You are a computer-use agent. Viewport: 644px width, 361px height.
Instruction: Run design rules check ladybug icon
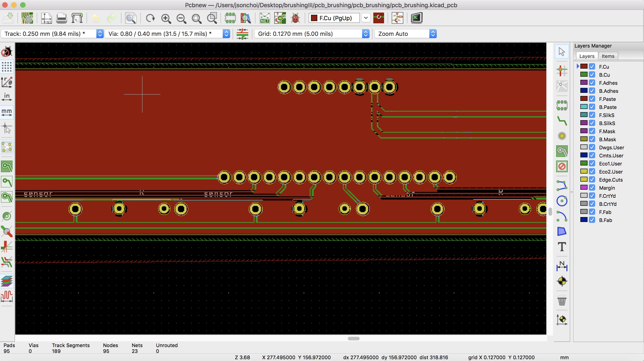pos(295,18)
